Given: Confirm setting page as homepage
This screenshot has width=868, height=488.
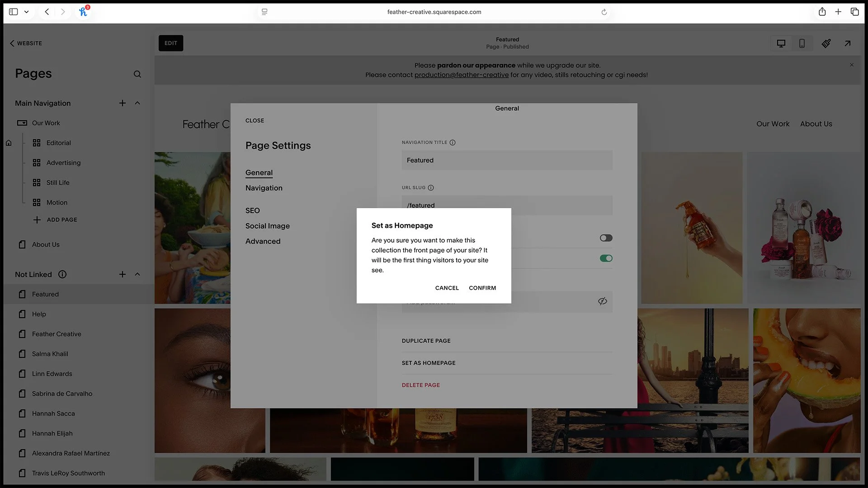Looking at the screenshot, I should point(482,288).
